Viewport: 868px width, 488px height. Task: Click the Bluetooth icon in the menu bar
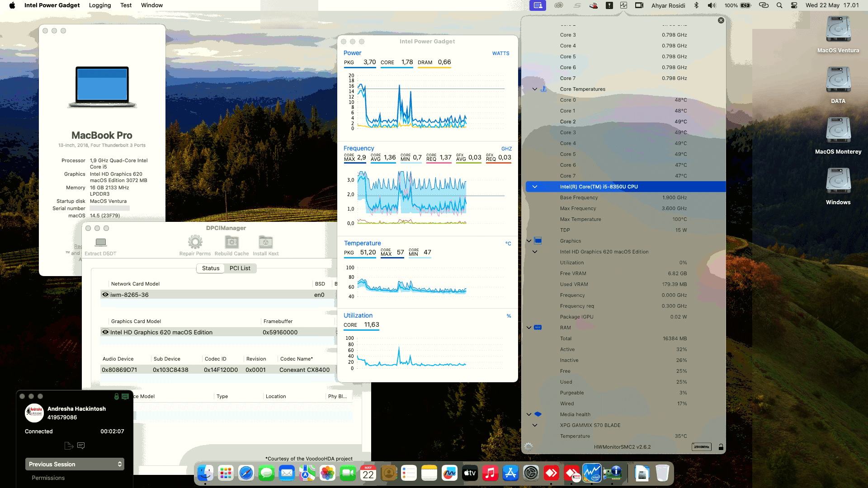696,5
